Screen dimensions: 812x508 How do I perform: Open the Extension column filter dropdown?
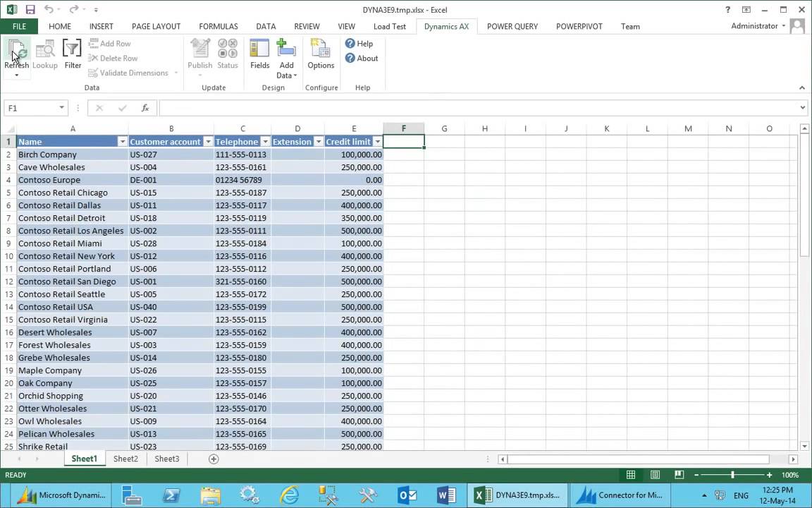point(319,142)
